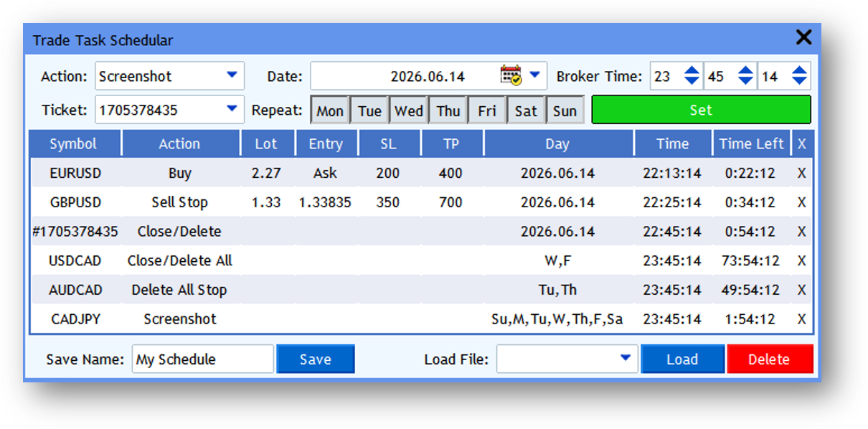The width and height of the screenshot is (868, 429).
Task: Close the Trade Task Schedular window
Action: [x=803, y=37]
